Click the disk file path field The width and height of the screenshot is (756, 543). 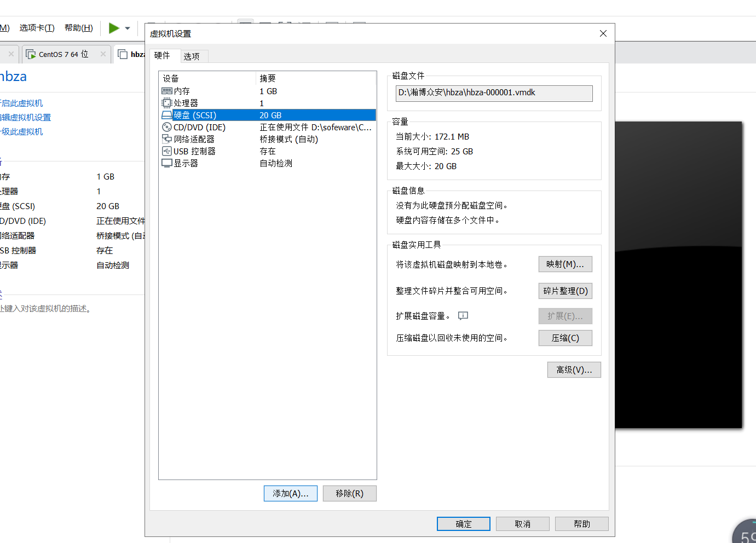click(x=494, y=93)
